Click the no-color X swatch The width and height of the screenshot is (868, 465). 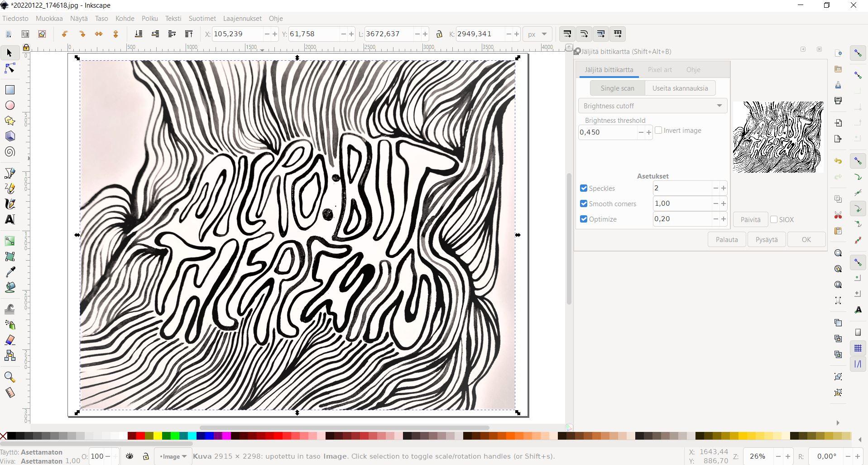(x=4, y=436)
